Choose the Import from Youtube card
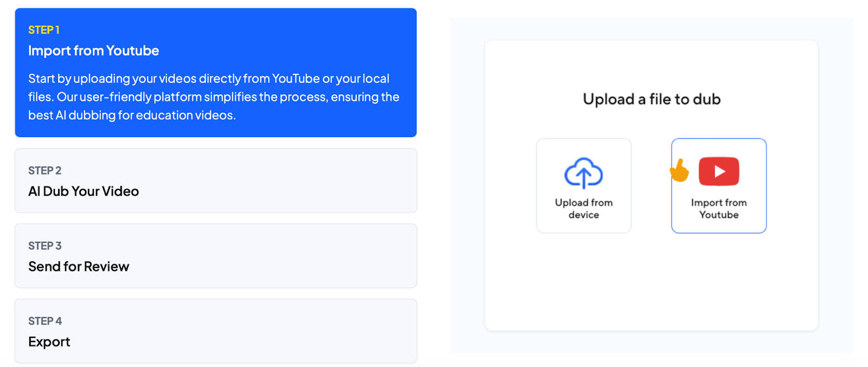 (x=719, y=186)
